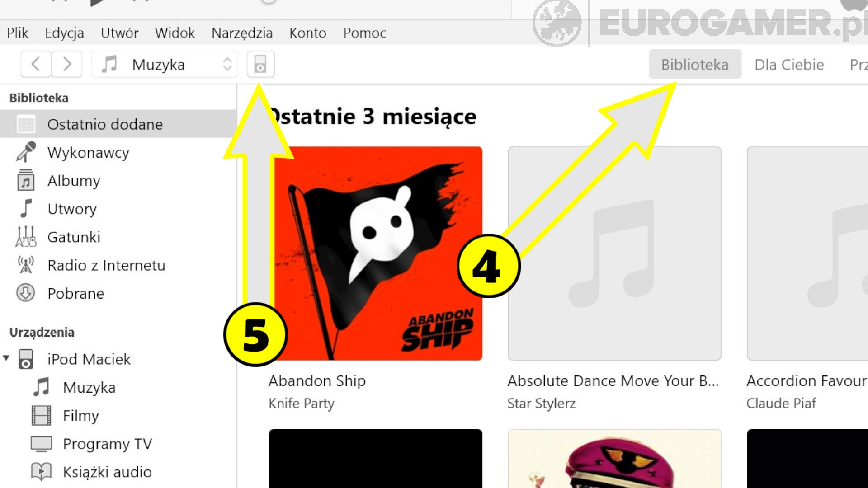Open the iPod device icon in toolbar

[260, 64]
